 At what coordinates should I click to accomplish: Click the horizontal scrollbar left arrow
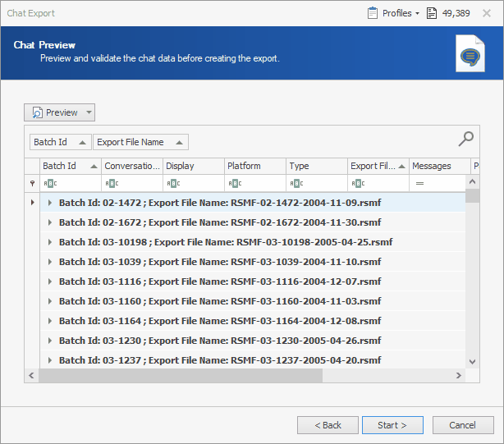click(x=31, y=375)
